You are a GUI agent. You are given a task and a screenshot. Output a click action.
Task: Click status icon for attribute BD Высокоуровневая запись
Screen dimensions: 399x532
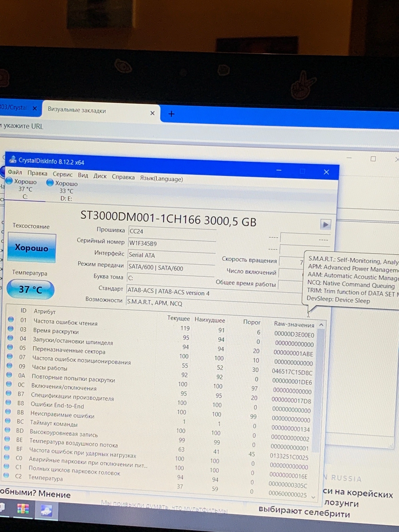tap(7, 430)
